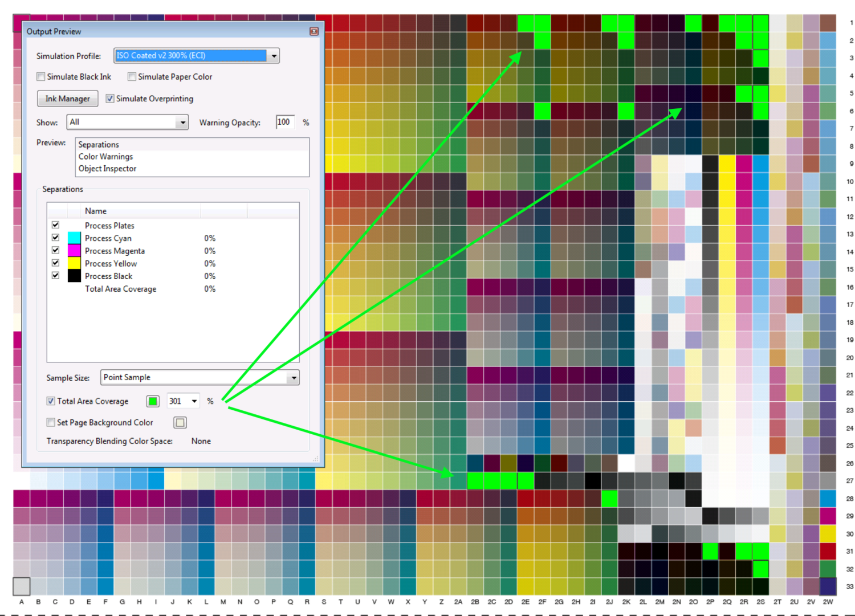855x616 pixels.
Task: Select the Total Area Coverage row in separations
Action: point(173,289)
